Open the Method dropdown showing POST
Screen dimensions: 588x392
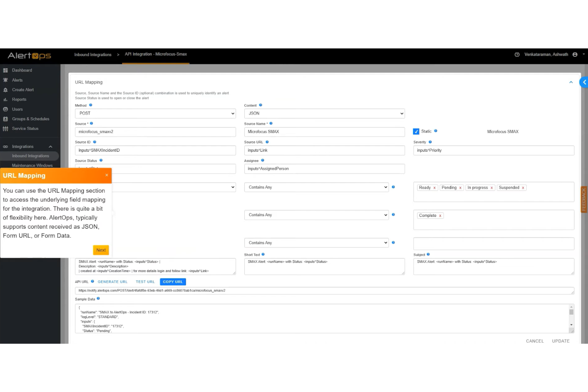tap(155, 113)
